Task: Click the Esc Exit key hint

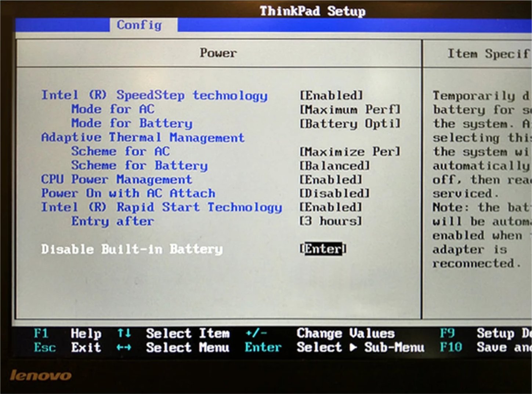Action: point(67,347)
